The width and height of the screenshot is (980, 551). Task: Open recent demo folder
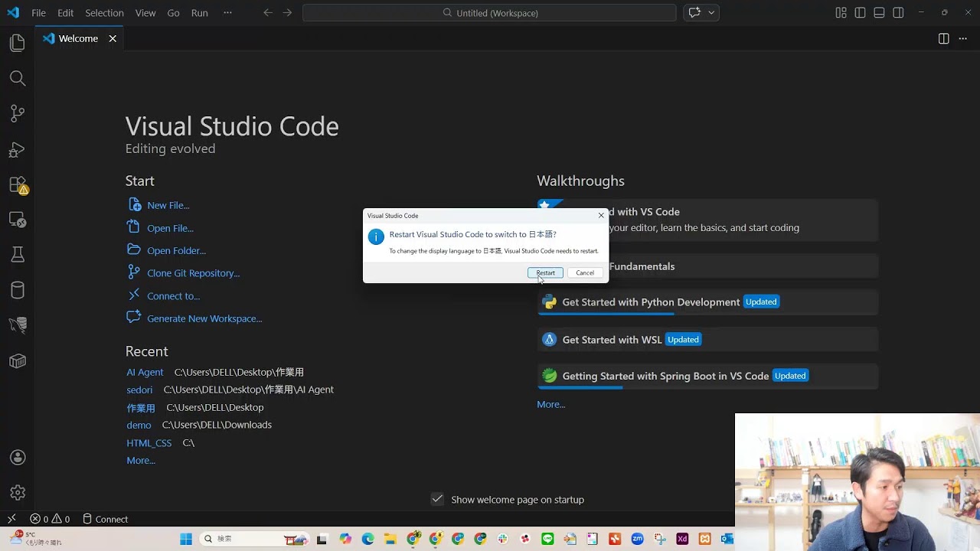point(139,425)
